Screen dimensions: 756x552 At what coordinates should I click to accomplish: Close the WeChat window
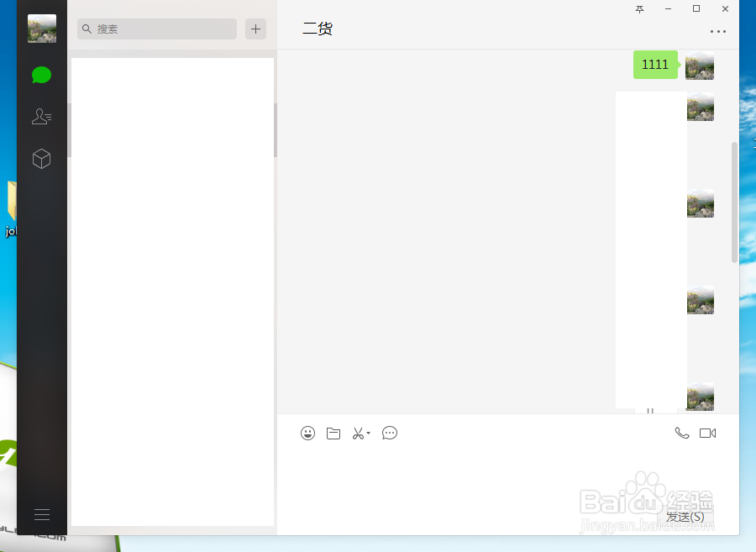725,8
